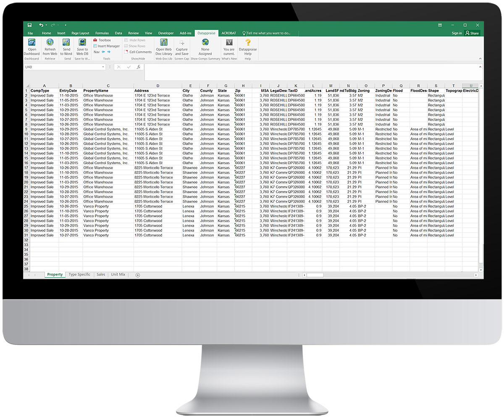This screenshot has height=420, width=504.
Task: Switch to the Developer tab
Action: click(x=166, y=33)
